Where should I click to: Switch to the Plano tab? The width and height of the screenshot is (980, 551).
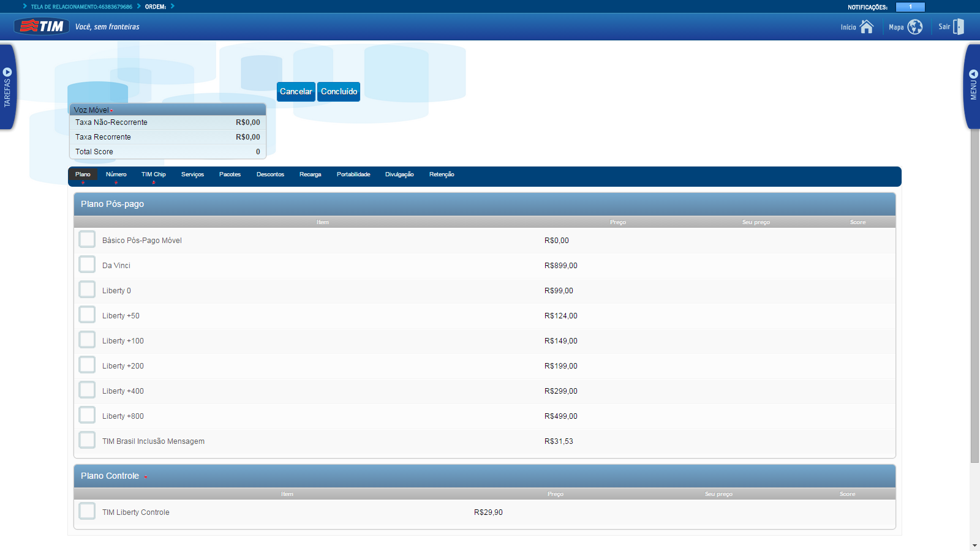[x=83, y=174]
